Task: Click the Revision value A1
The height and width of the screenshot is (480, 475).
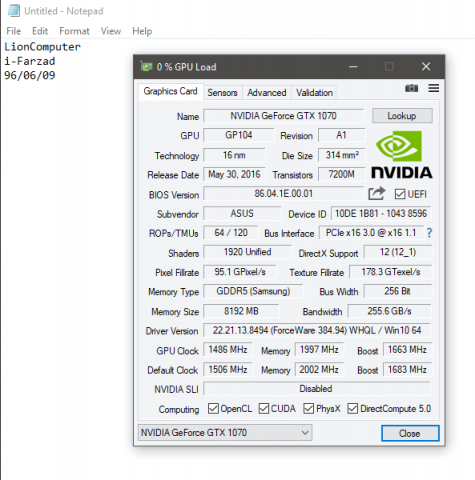Action: pyautogui.click(x=341, y=135)
